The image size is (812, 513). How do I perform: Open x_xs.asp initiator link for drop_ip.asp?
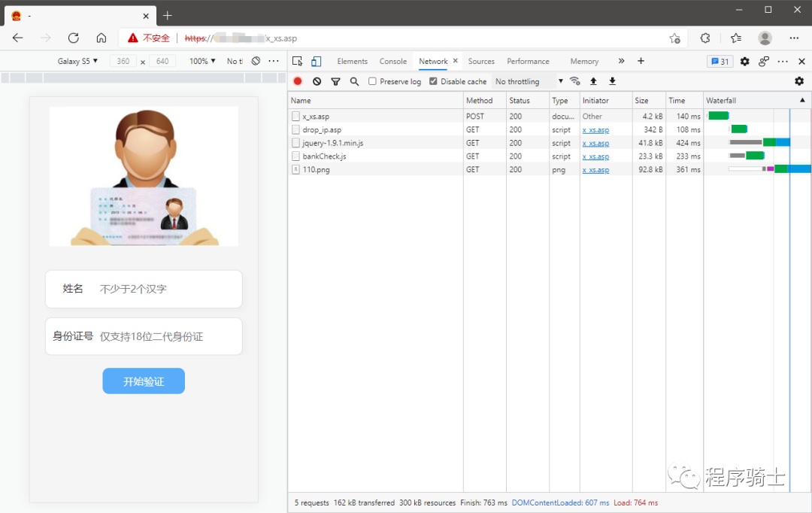tap(595, 130)
